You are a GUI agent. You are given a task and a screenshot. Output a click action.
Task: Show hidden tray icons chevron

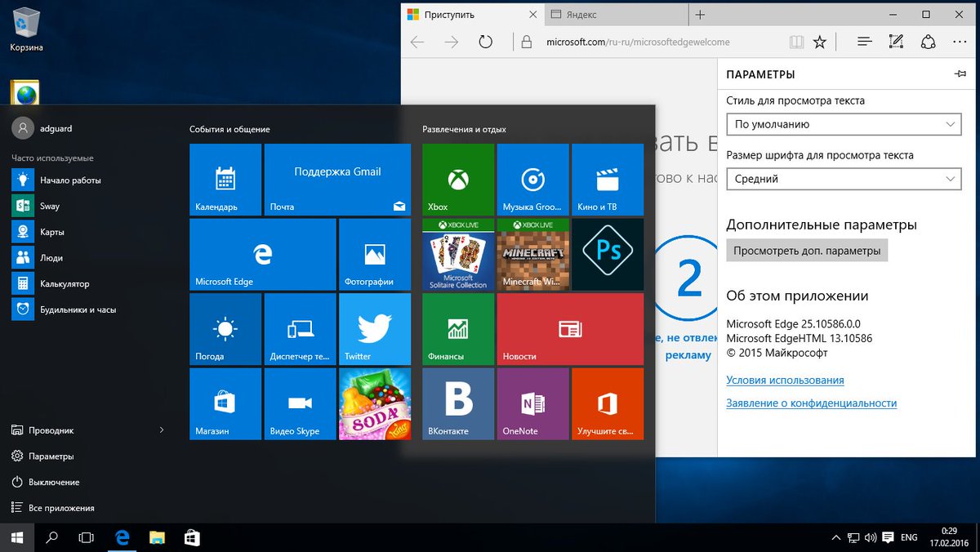pos(835,537)
